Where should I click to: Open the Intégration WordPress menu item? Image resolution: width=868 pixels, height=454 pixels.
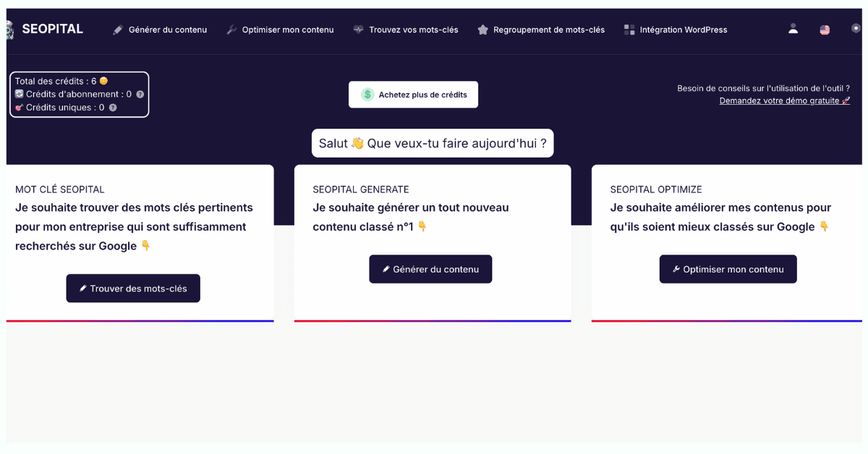[683, 30]
